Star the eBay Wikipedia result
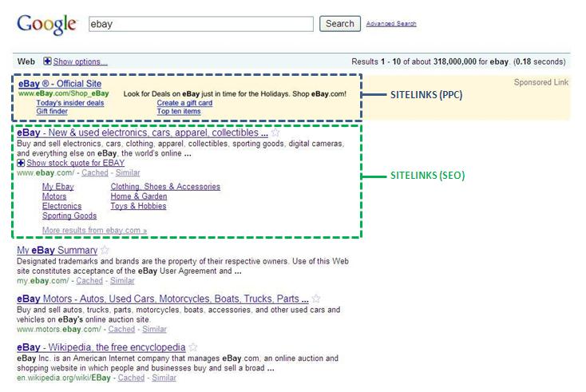 pyautogui.click(x=193, y=348)
